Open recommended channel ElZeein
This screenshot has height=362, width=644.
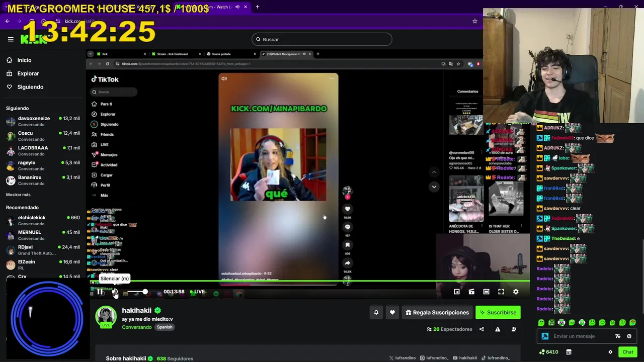43,264
